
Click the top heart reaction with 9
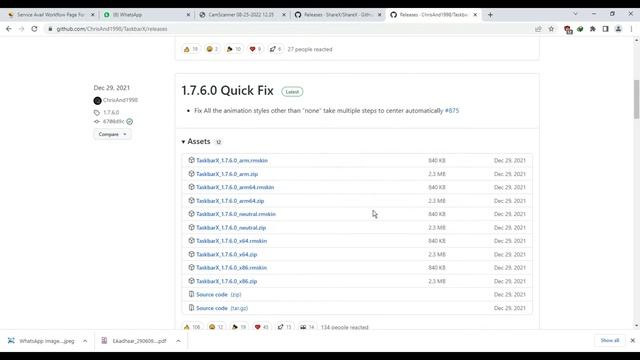click(x=255, y=49)
